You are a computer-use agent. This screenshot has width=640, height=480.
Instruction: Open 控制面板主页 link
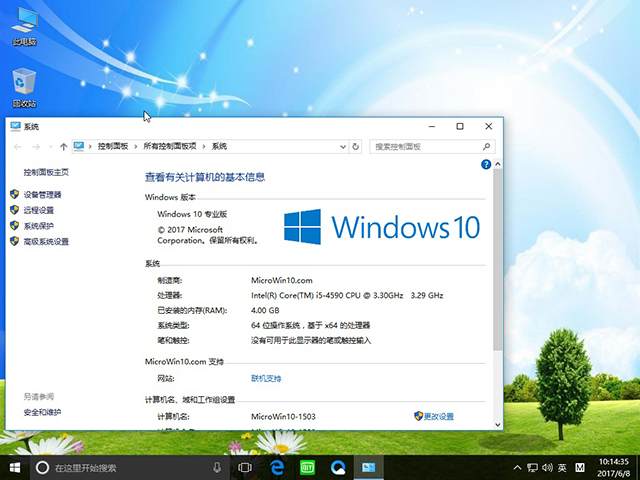coord(46,172)
